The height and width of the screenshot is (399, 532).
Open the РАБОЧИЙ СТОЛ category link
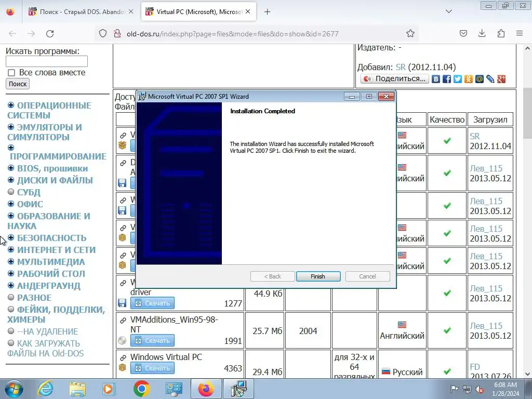click(51, 274)
